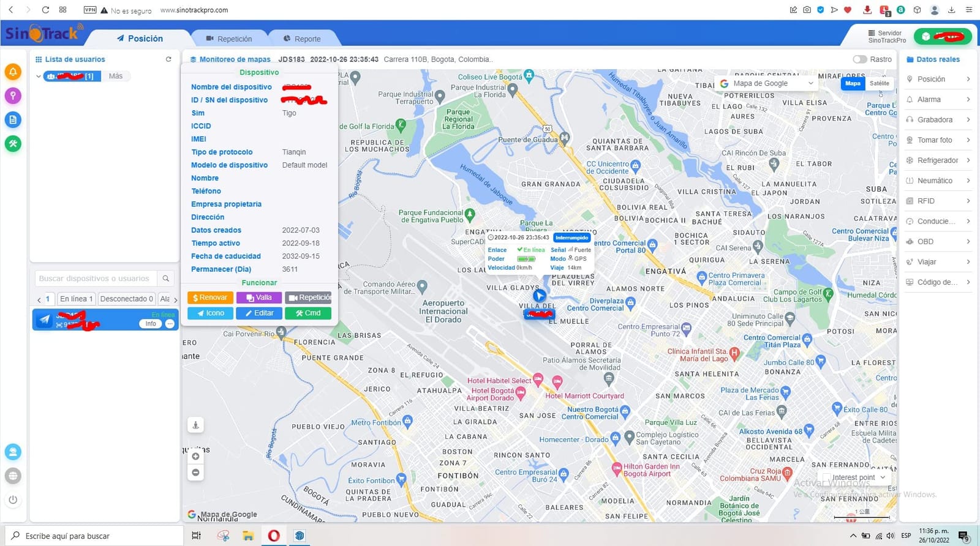Viewport: 980px width, 546px height.
Task: Click the Icono button
Action: (x=210, y=313)
